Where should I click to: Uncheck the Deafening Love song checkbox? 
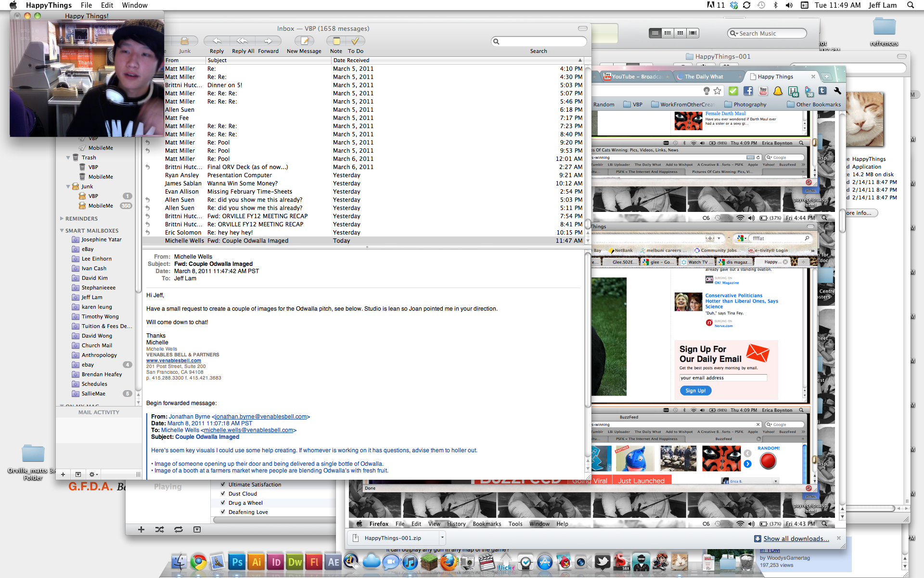(x=223, y=512)
